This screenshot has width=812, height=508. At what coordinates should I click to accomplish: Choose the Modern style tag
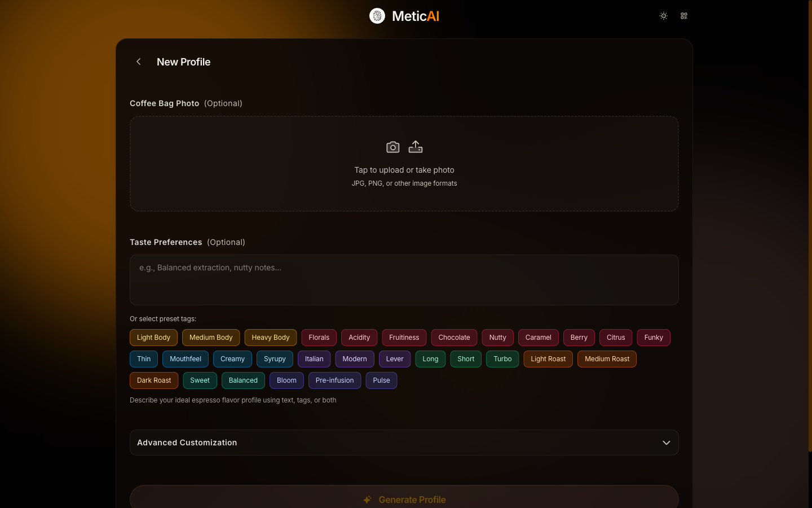click(355, 359)
